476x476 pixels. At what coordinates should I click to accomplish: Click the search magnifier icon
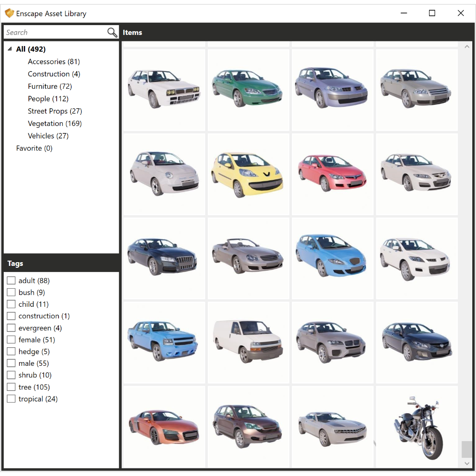click(x=112, y=32)
